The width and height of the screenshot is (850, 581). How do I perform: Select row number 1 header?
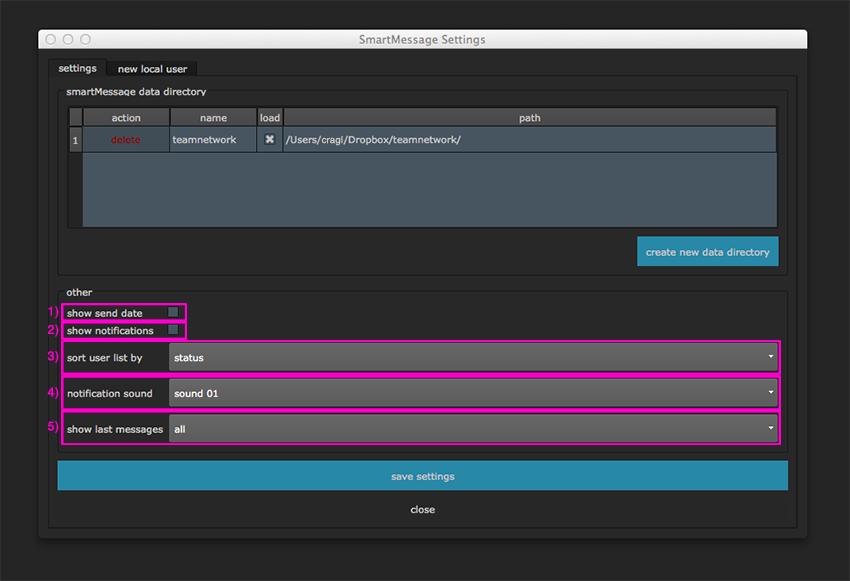tap(75, 140)
